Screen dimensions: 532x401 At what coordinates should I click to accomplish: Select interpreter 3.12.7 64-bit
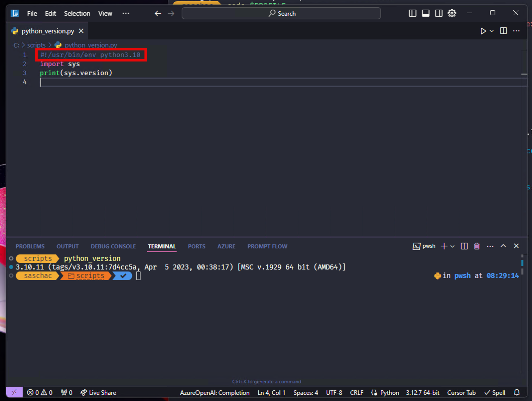(423, 393)
